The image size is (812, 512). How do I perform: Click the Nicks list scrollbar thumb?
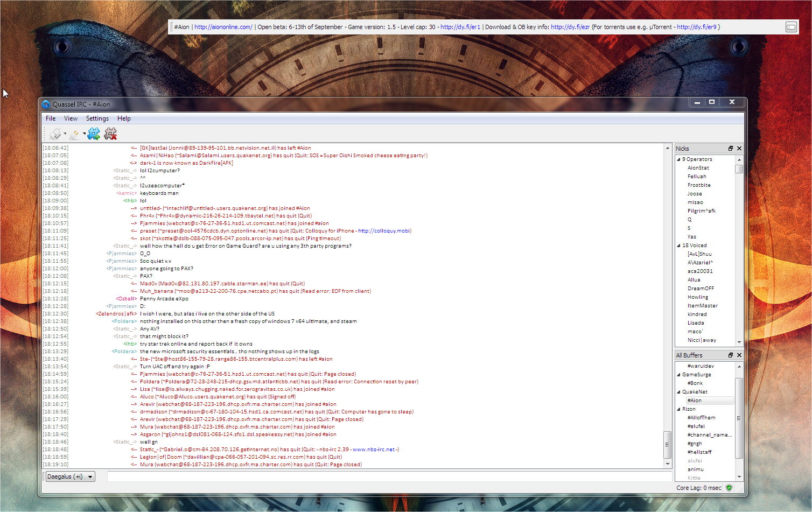739,169
